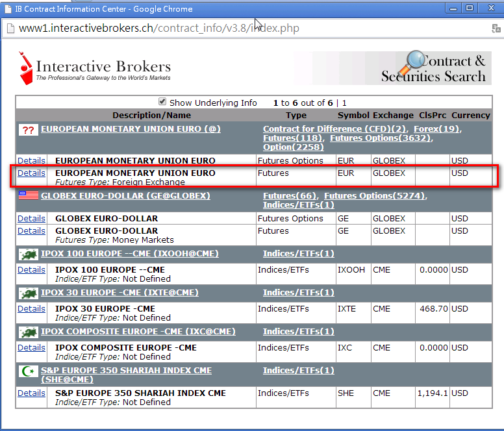
Task: Open IPOX 100 EUROPE --CME (IXOOH@CME) link
Action: point(130,254)
